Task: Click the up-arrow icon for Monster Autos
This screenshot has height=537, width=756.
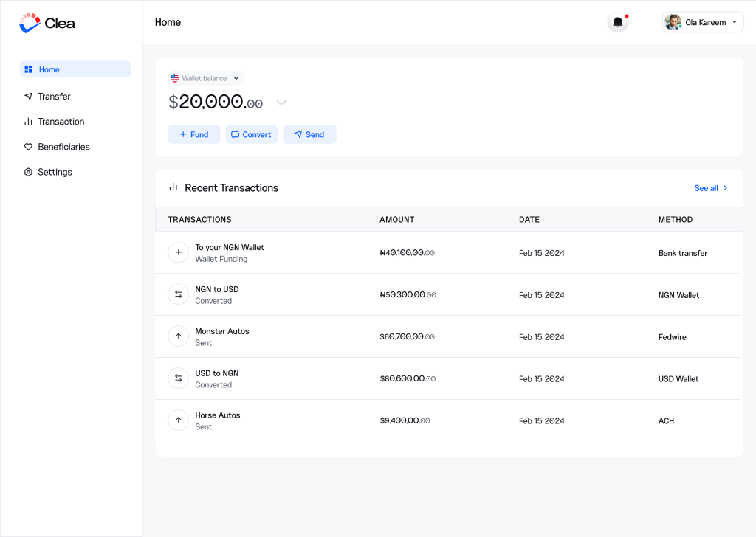Action: (x=178, y=337)
